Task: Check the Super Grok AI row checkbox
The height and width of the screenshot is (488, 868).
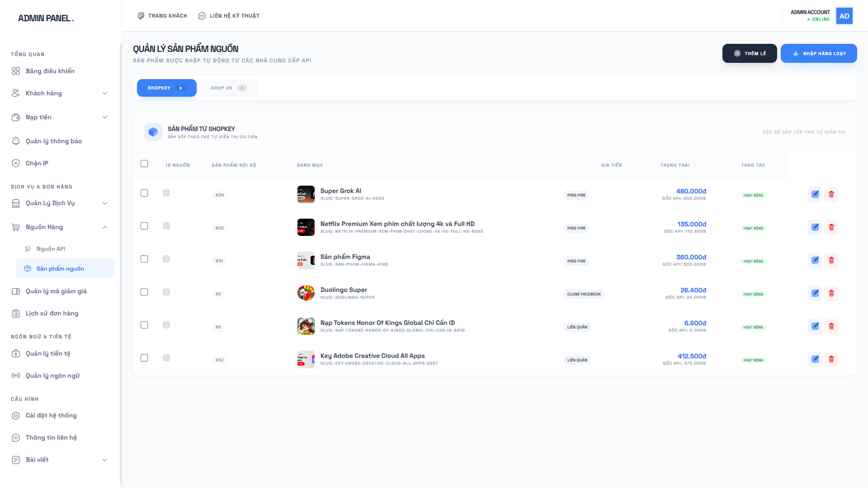Action: pos(144,193)
